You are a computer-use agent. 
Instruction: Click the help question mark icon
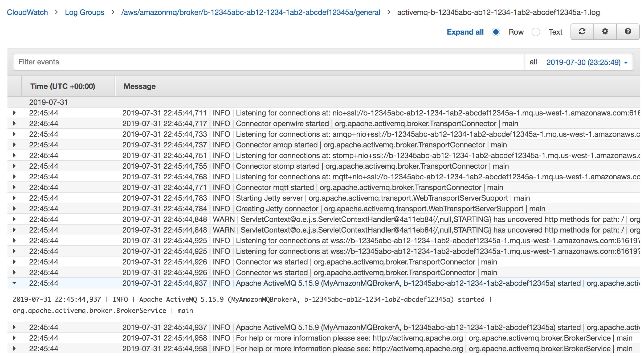click(x=628, y=32)
